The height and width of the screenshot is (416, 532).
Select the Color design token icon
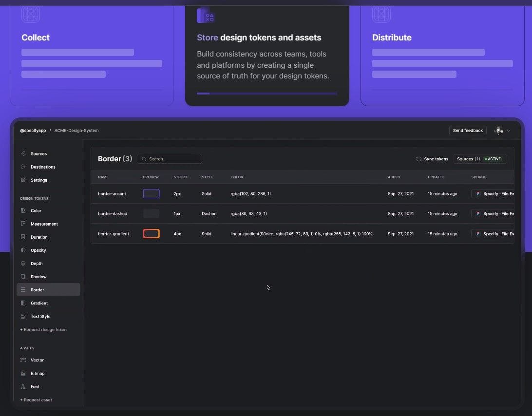tap(23, 210)
